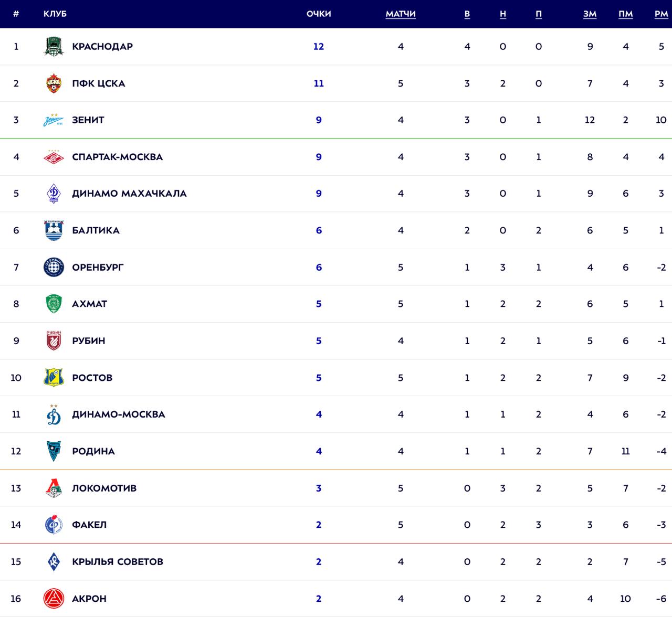This screenshot has height=617, width=672.
Task: Click the Rostov yellow-blue crest
Action: (x=54, y=378)
